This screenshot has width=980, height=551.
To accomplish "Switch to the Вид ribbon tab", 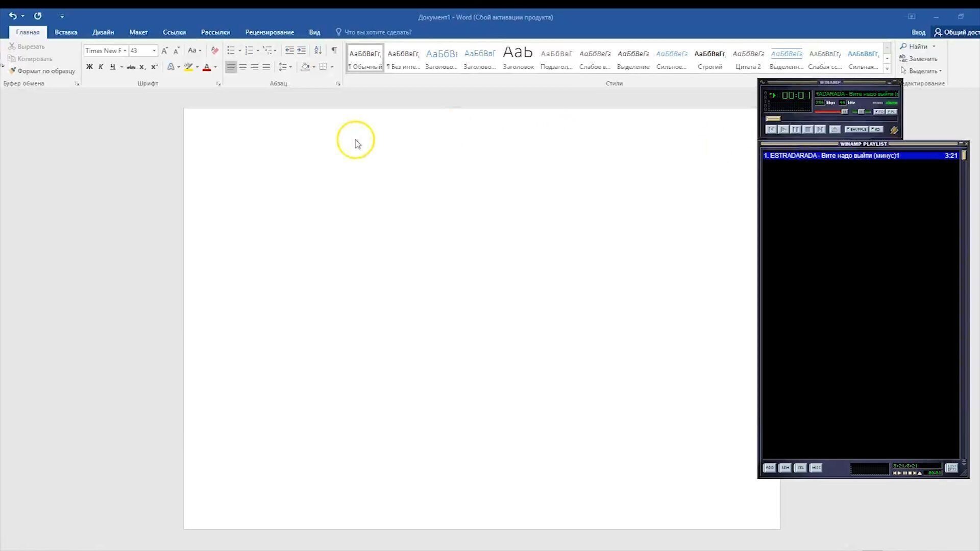I will click(314, 32).
